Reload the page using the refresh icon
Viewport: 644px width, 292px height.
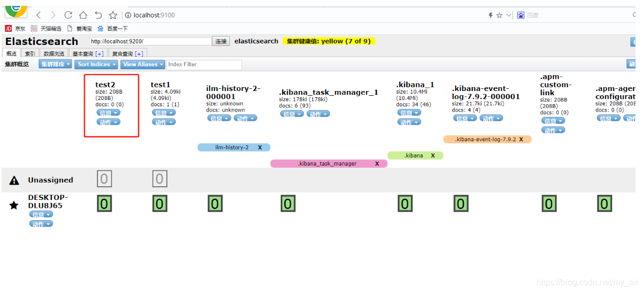click(68, 15)
